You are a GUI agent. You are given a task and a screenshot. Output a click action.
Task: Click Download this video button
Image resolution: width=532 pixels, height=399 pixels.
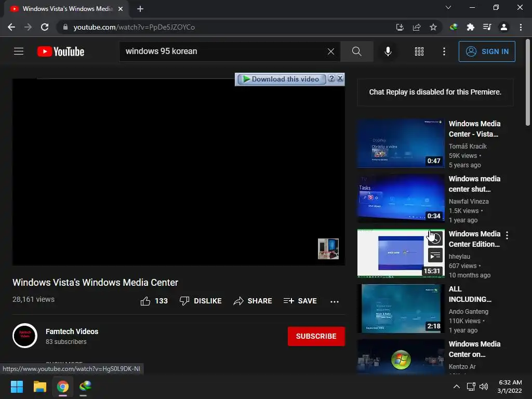click(x=281, y=79)
